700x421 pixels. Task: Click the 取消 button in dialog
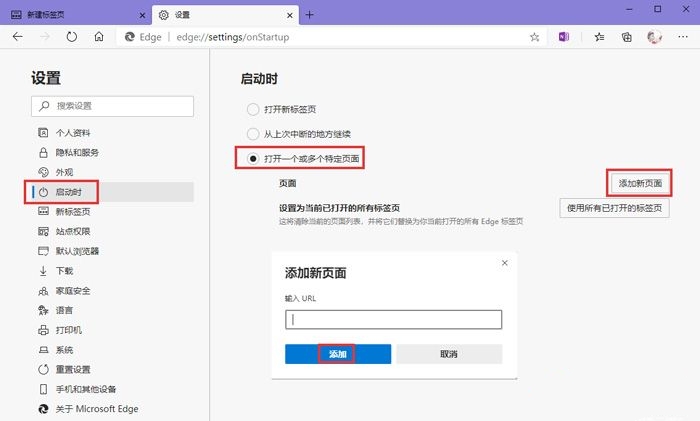click(449, 354)
